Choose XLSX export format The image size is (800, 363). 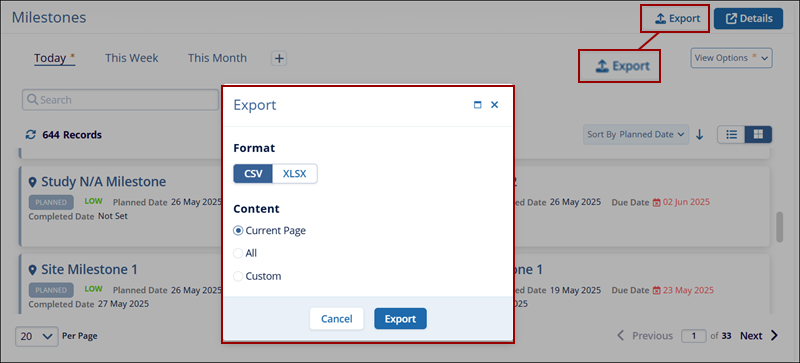point(294,174)
